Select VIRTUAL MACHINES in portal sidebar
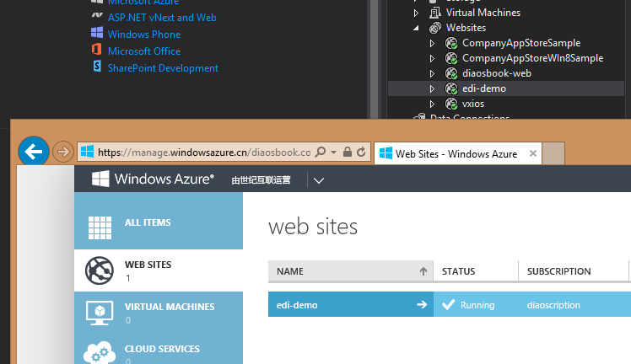 (159, 313)
